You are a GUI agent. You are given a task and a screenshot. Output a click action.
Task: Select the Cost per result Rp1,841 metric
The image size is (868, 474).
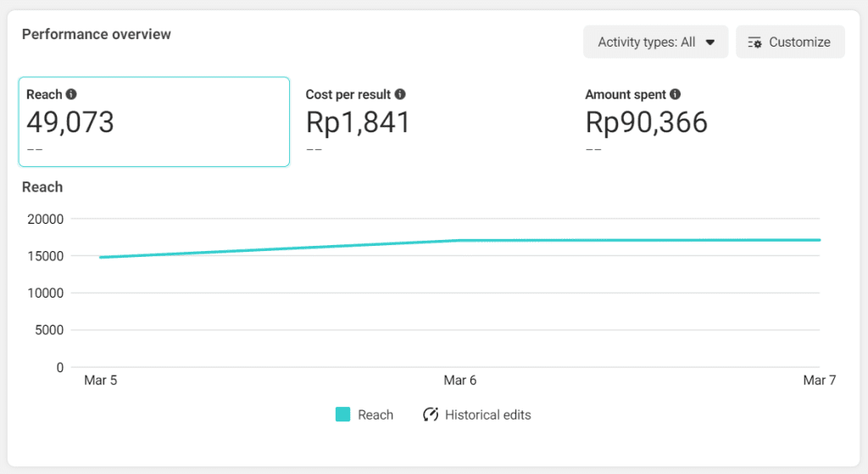pyautogui.click(x=358, y=122)
